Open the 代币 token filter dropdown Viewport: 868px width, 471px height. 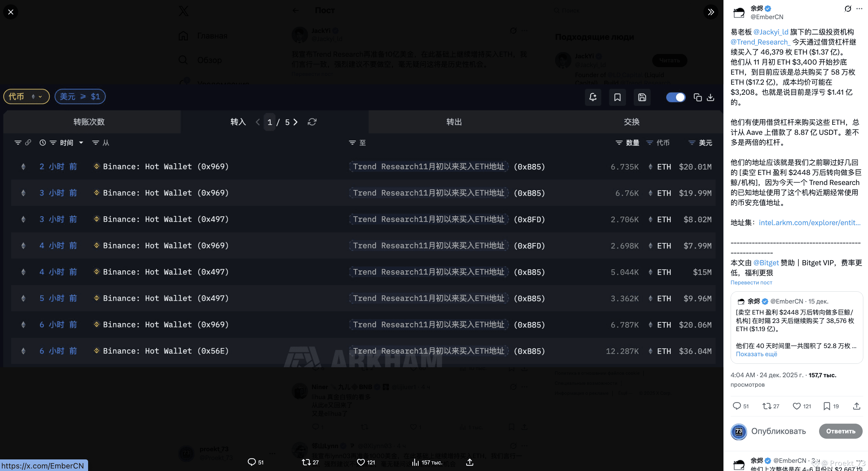pyautogui.click(x=26, y=97)
